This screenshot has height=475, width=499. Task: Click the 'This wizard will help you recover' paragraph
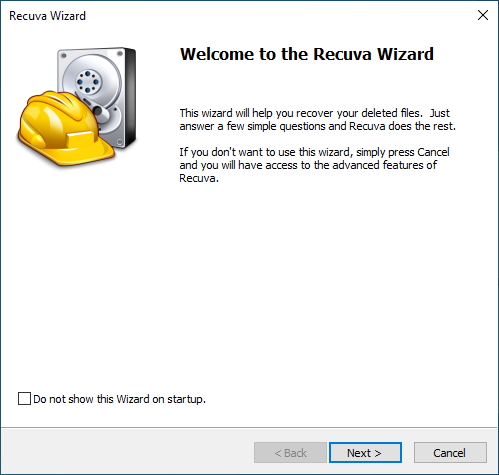(317, 120)
